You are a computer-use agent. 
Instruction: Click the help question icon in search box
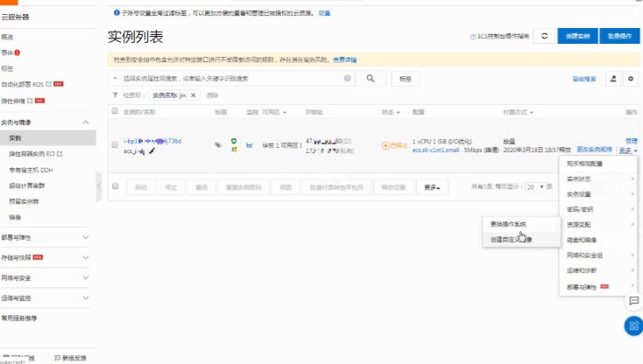point(347,78)
